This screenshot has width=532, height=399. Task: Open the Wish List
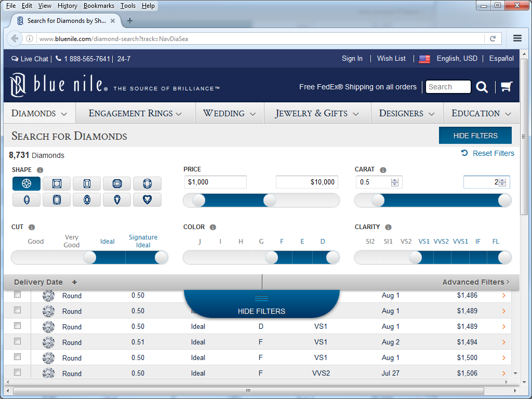391,58
